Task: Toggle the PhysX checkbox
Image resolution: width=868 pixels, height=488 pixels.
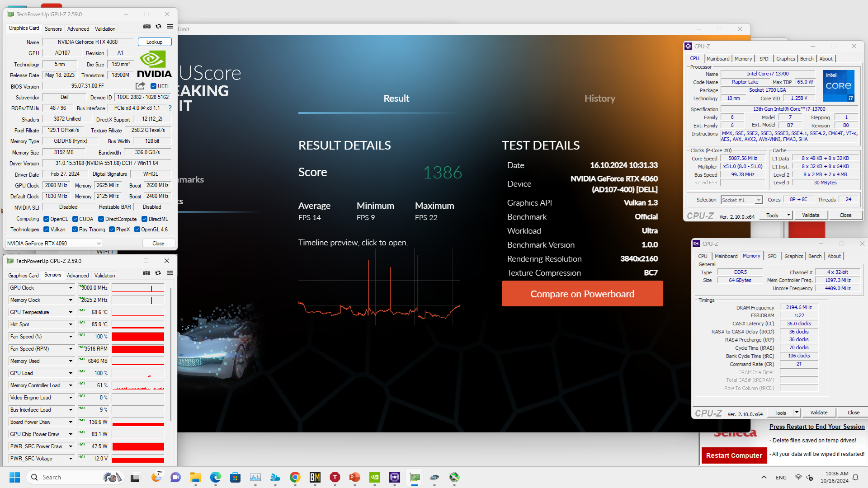Action: [112, 230]
